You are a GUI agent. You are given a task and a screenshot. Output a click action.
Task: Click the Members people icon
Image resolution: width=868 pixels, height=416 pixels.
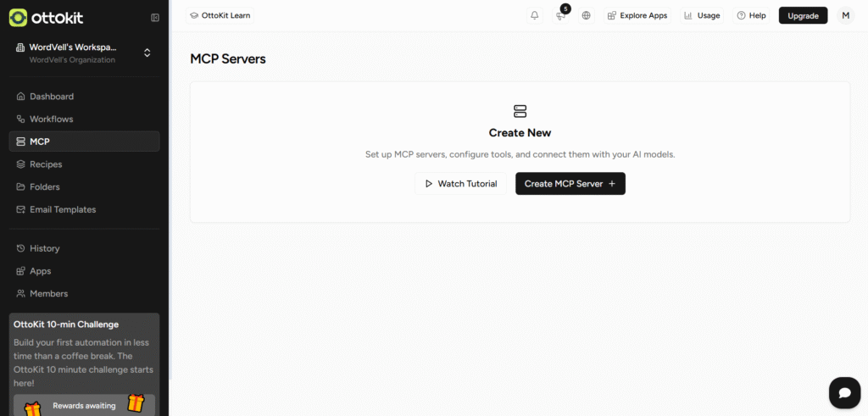tap(20, 294)
